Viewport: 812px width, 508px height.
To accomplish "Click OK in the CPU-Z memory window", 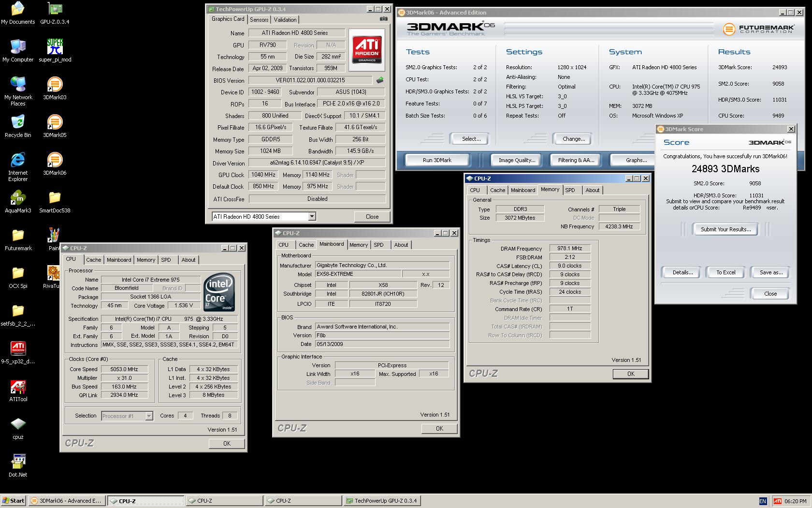I will [x=631, y=374].
